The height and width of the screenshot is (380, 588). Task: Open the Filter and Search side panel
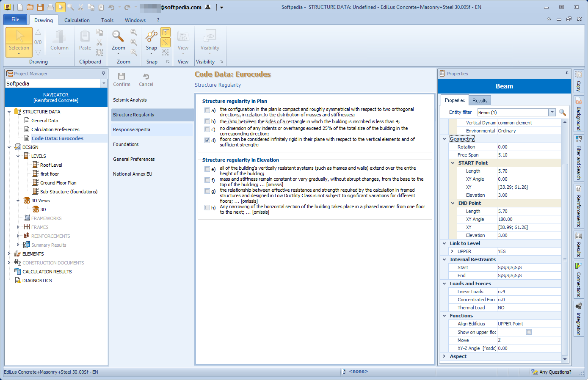point(579,158)
